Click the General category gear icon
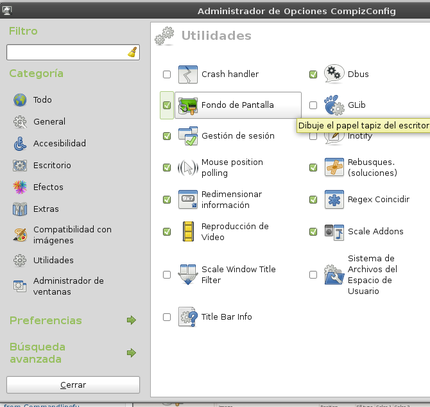The height and width of the screenshot is (407, 430). coord(20,122)
